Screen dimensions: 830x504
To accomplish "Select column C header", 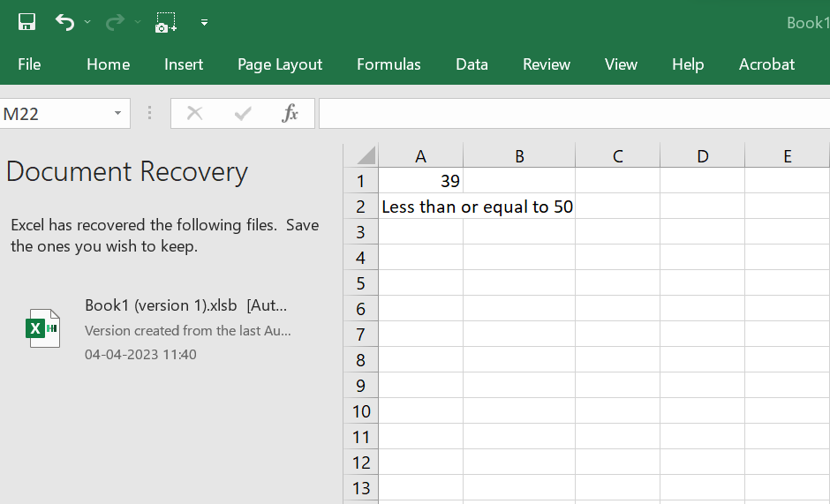I will click(618, 156).
